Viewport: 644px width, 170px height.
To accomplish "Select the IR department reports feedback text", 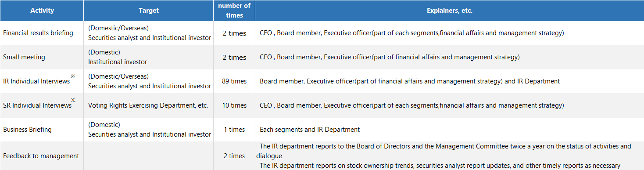I will pyautogui.click(x=449, y=156).
